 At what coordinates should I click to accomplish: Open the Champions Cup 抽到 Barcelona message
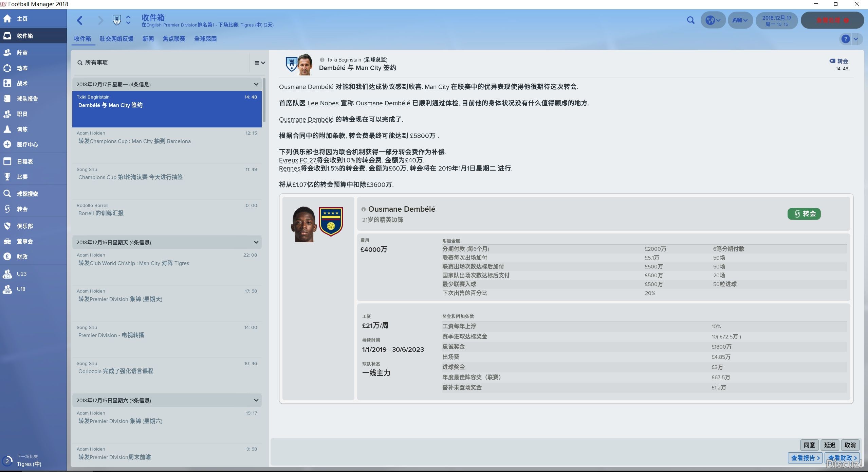[x=167, y=145]
